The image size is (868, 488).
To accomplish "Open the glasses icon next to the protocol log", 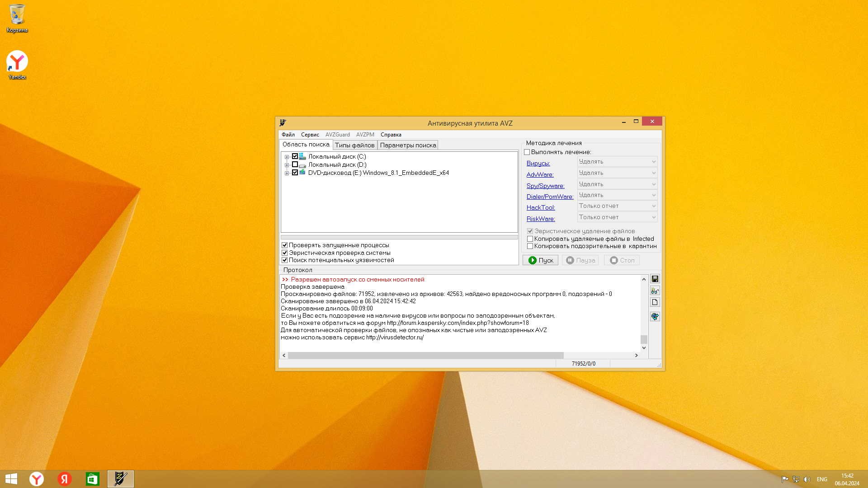I will pyautogui.click(x=655, y=291).
